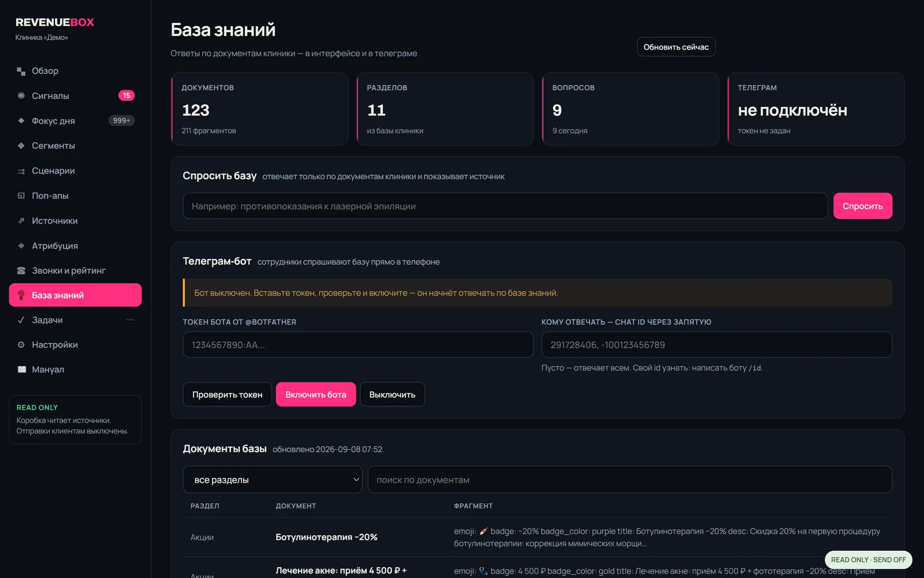Click the Документ column header
The width and height of the screenshot is (924, 578).
[296, 506]
